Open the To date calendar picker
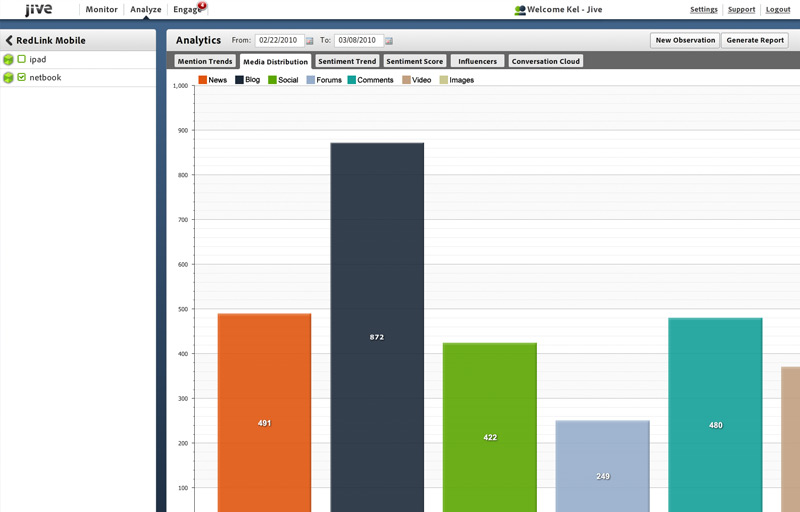The height and width of the screenshot is (512, 800). [389, 41]
